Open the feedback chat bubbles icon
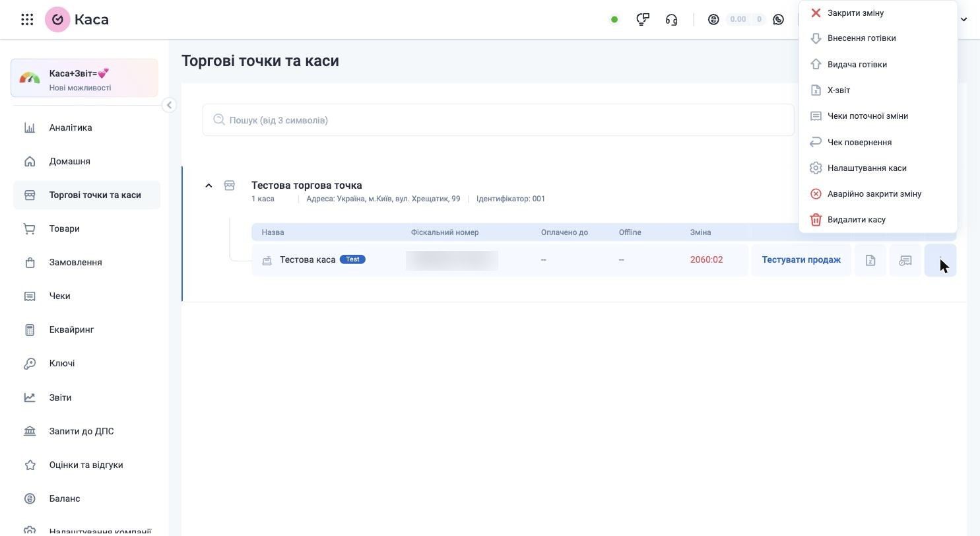The height and width of the screenshot is (536, 980). click(643, 20)
